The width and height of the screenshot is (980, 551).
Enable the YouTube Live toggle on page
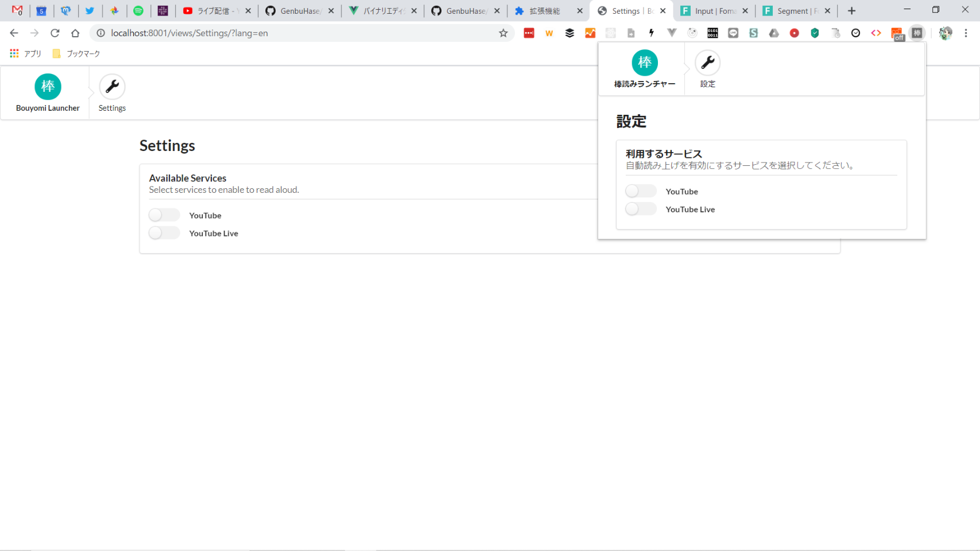(164, 233)
